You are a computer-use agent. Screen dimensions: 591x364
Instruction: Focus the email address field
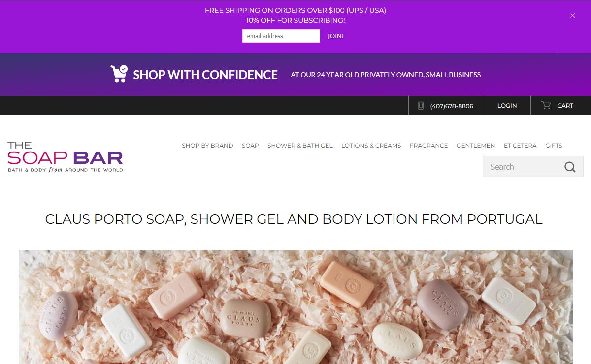[281, 36]
